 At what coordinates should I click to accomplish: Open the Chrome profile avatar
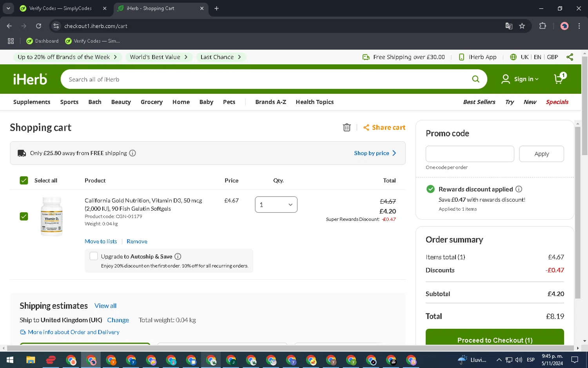(564, 26)
